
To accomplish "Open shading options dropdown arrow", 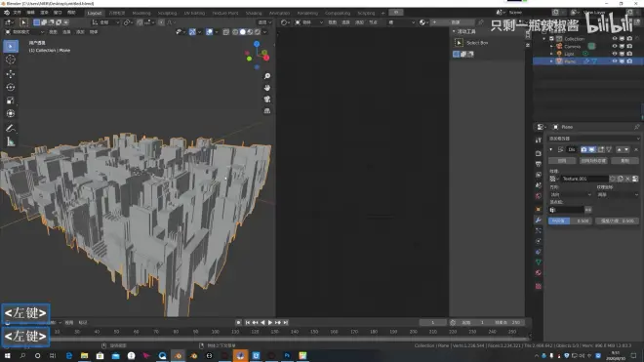I will (x=264, y=31).
